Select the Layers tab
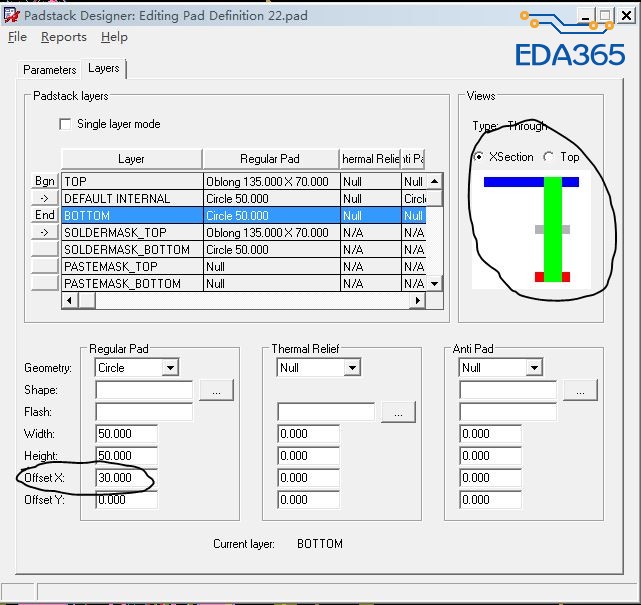 tap(104, 68)
